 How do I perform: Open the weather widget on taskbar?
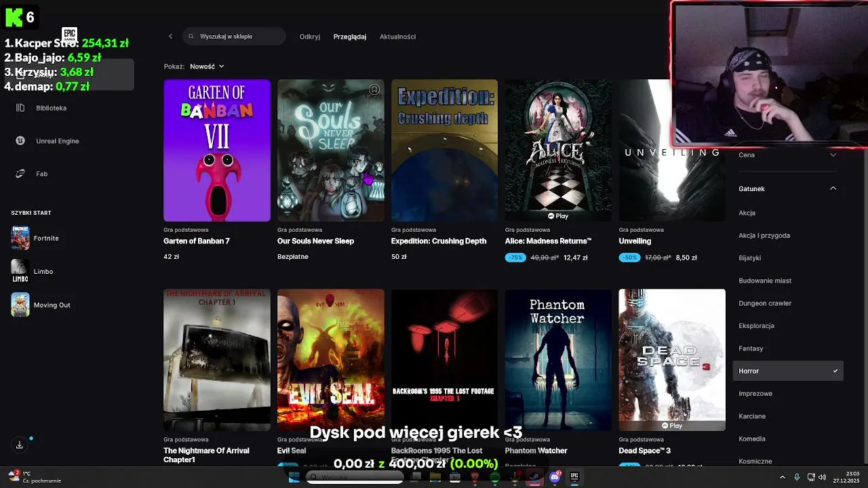35,477
